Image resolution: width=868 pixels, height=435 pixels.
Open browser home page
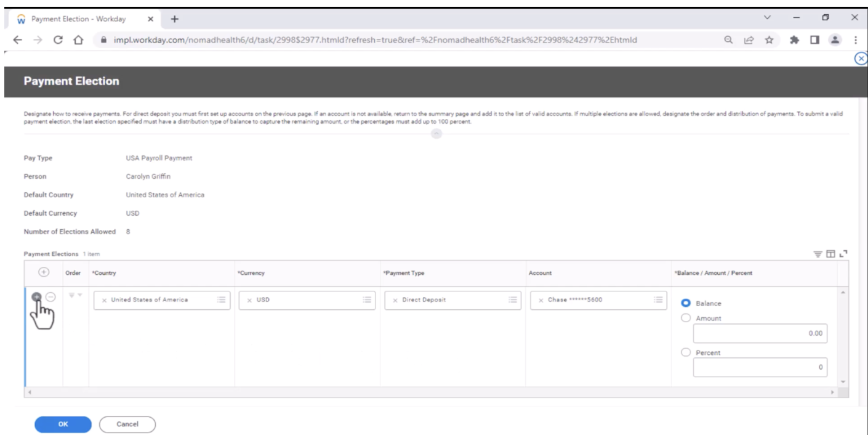(78, 39)
